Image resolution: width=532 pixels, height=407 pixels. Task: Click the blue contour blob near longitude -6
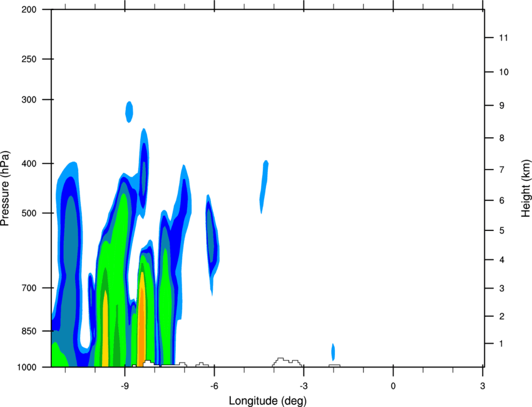pyautogui.click(x=212, y=244)
